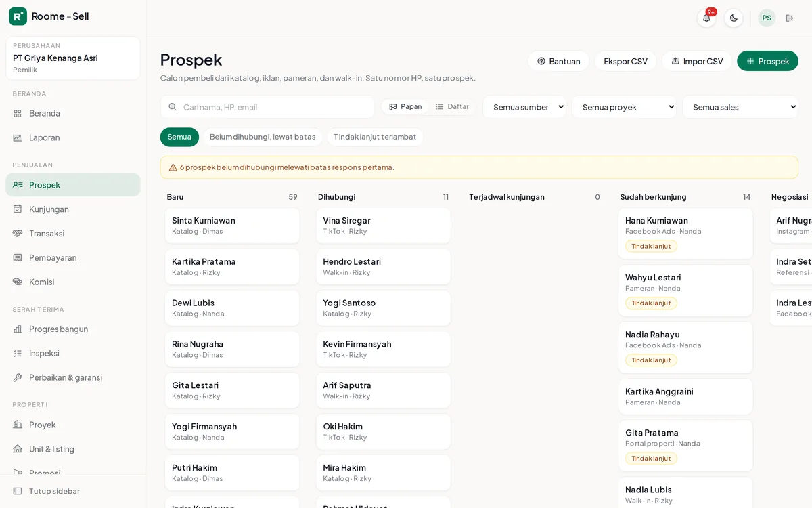
Task: Click the Sudah berkunjung column header
Action: coord(653,197)
